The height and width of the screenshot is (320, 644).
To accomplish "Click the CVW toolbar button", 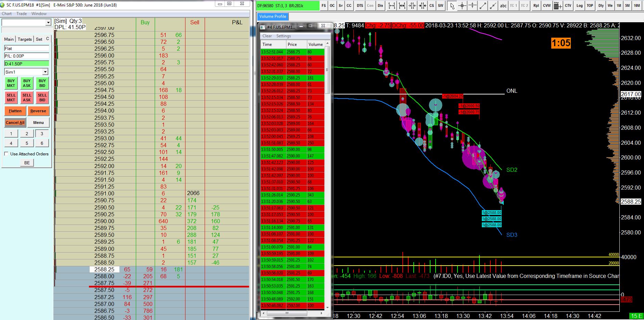I will 547,5.
